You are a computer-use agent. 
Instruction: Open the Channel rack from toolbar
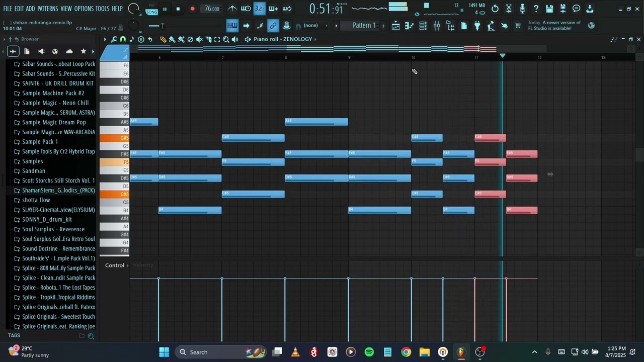[x=423, y=26]
